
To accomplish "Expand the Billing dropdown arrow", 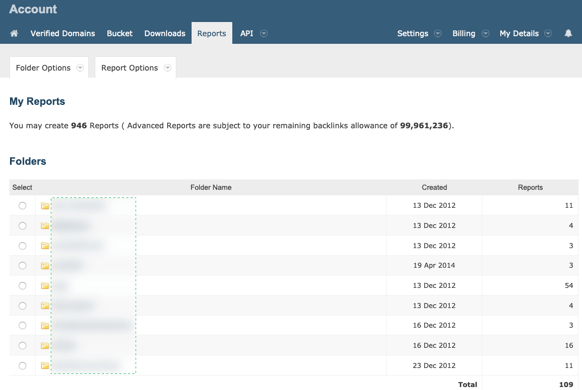I will point(485,33).
